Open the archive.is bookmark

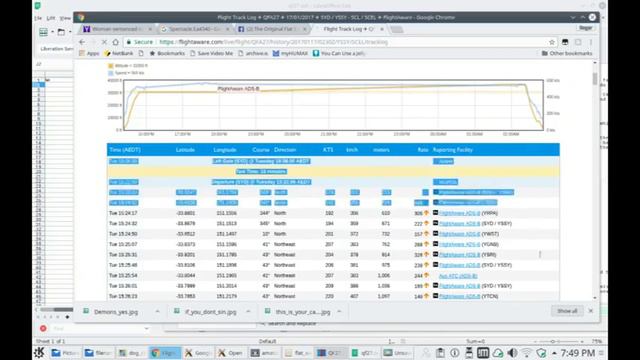click(253, 53)
